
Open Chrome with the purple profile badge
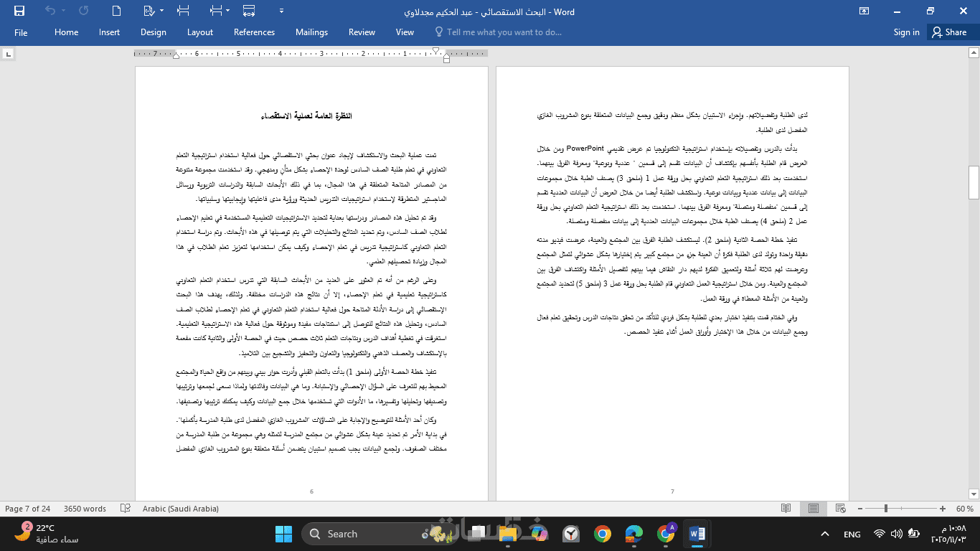pos(666,534)
